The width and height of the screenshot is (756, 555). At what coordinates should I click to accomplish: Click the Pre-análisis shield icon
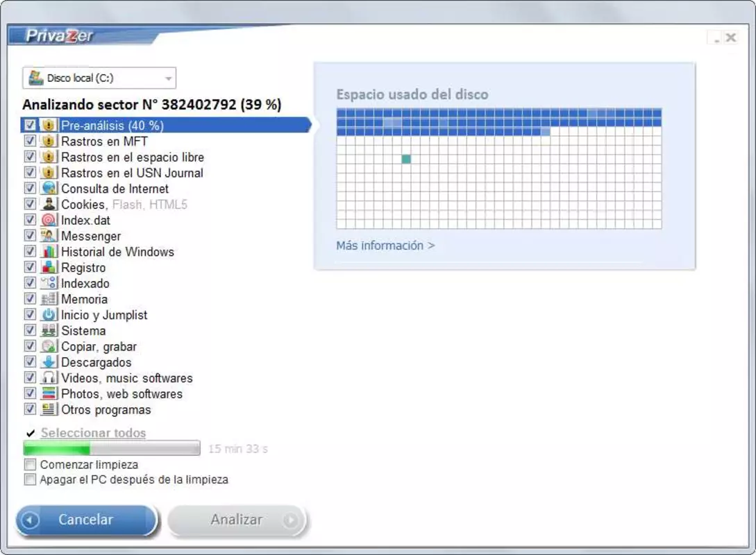pyautogui.click(x=49, y=126)
